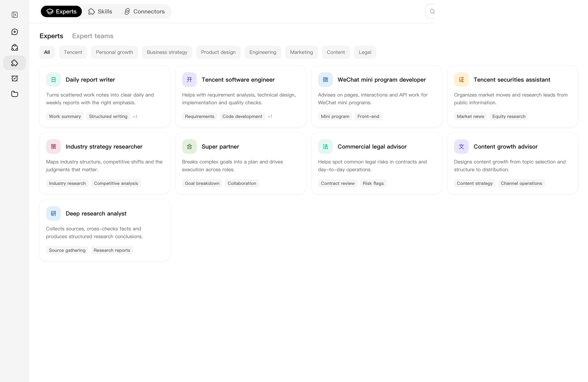Filter experts by Business strategy
The width and height of the screenshot is (588, 382).
[167, 52]
